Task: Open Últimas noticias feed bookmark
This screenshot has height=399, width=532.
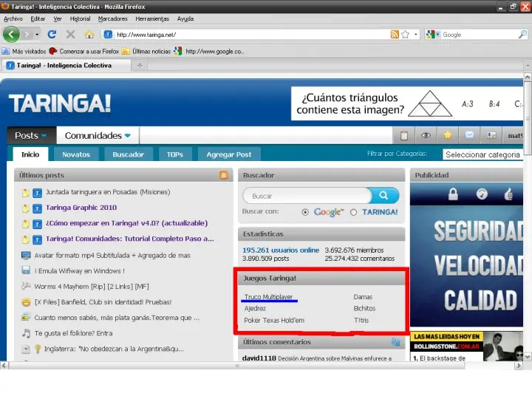Action: (x=146, y=51)
